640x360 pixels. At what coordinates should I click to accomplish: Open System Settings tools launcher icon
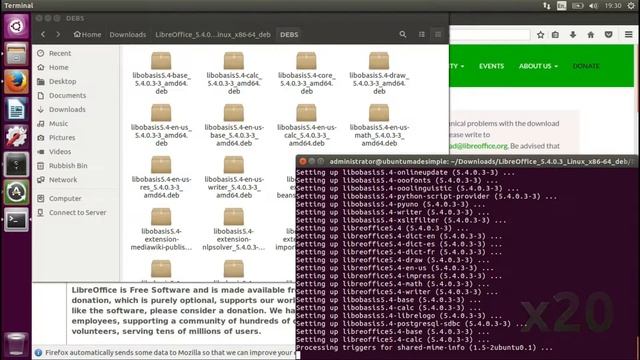click(x=16, y=137)
